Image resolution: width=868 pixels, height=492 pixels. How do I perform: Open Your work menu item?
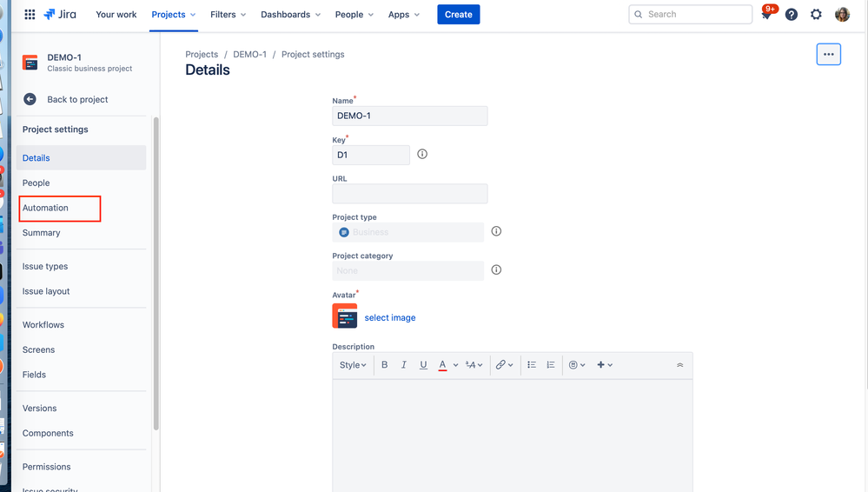point(116,15)
